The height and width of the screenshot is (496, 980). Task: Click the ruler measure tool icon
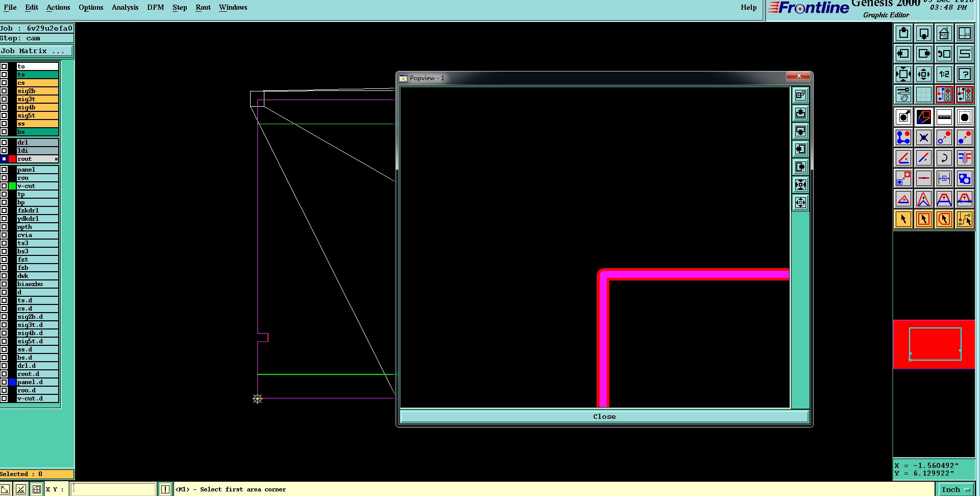click(x=944, y=117)
